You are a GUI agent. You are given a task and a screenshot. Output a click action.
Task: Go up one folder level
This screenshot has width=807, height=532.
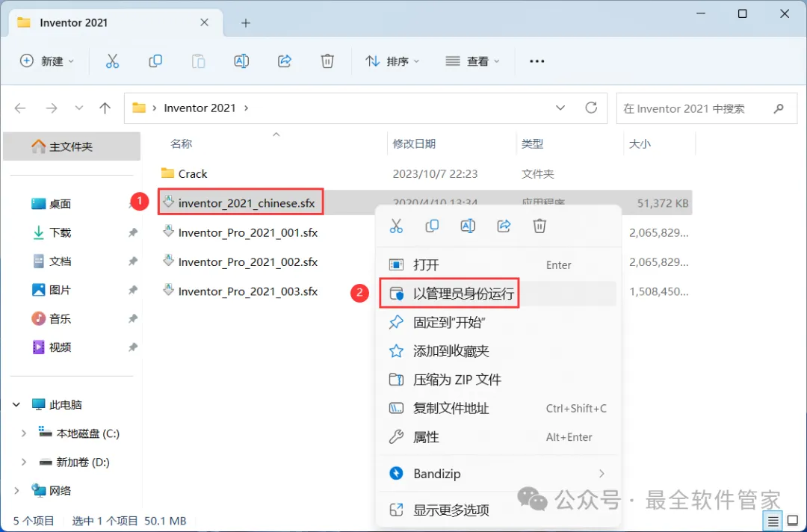click(x=105, y=108)
